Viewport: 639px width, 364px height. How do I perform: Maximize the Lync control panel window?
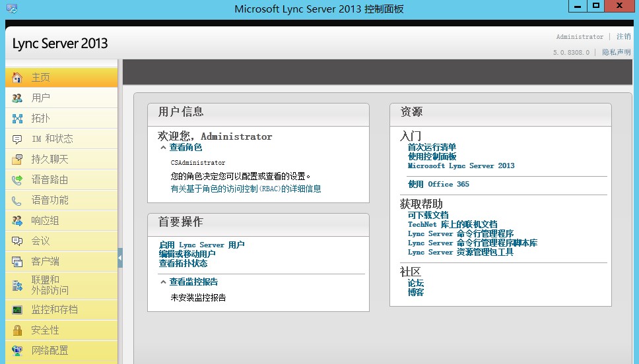click(596, 6)
